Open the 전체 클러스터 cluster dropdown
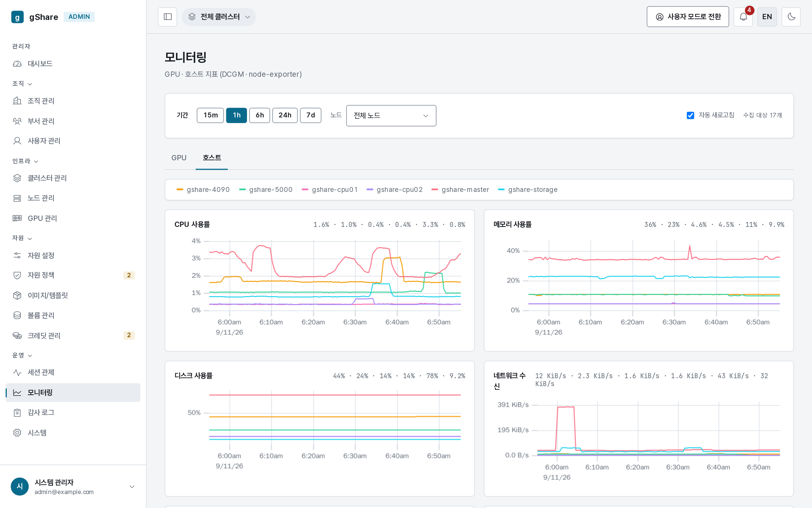The height and width of the screenshot is (508, 812). (219, 17)
